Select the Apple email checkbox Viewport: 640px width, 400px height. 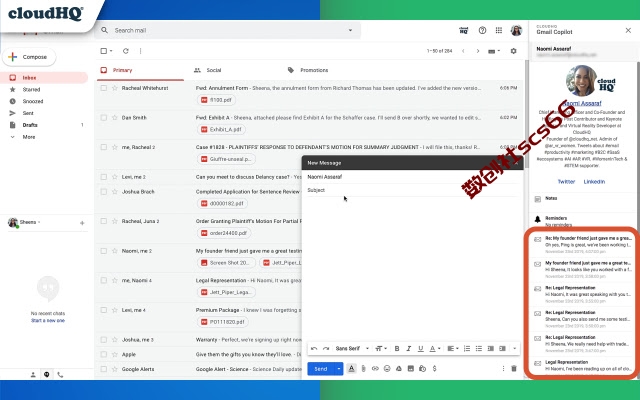(104, 354)
